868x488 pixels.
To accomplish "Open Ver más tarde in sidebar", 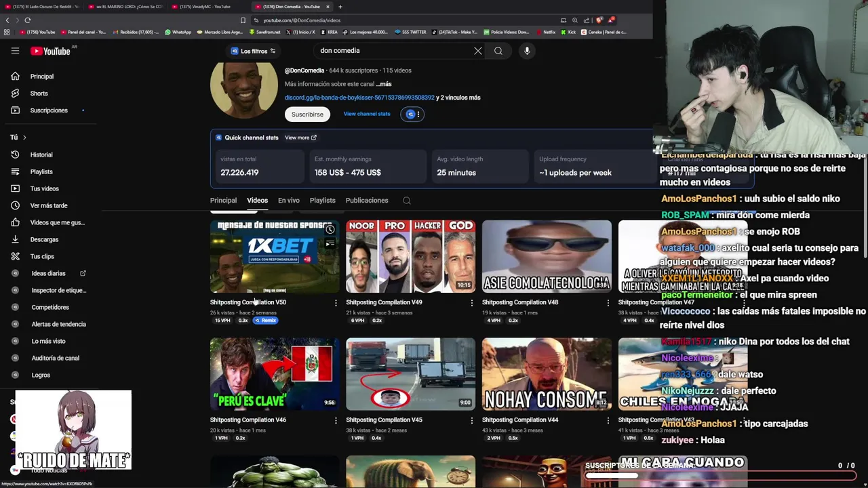I will click(49, 205).
